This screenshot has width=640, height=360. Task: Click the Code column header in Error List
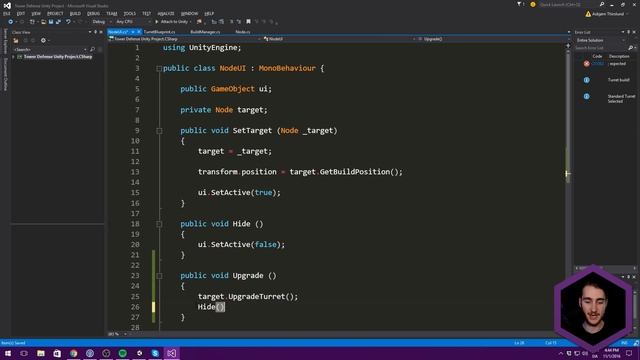point(597,56)
